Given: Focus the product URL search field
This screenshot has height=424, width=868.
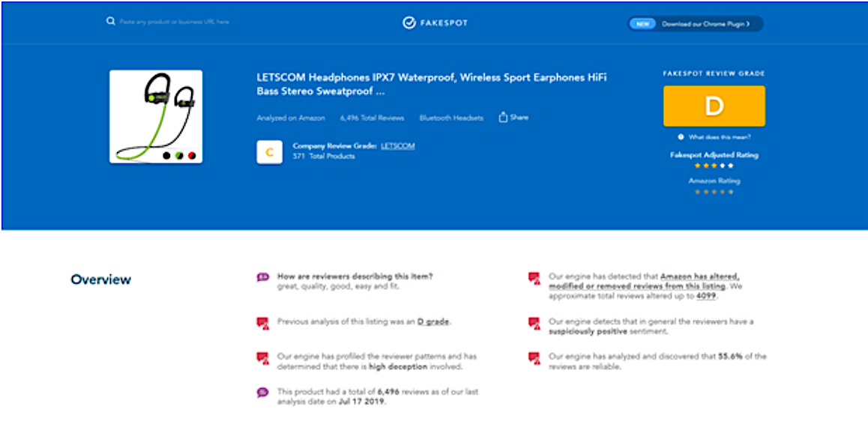Looking at the screenshot, I should click(x=174, y=22).
